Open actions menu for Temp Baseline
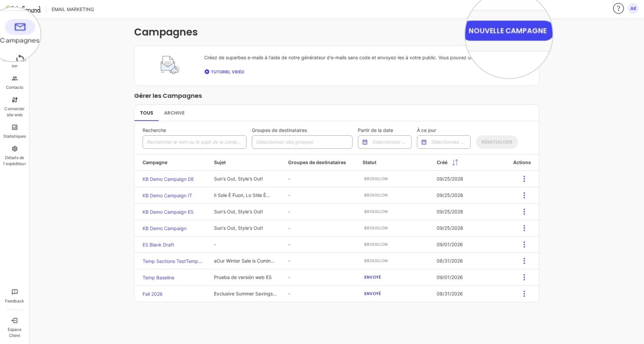The height and width of the screenshot is (344, 644). pyautogui.click(x=524, y=277)
